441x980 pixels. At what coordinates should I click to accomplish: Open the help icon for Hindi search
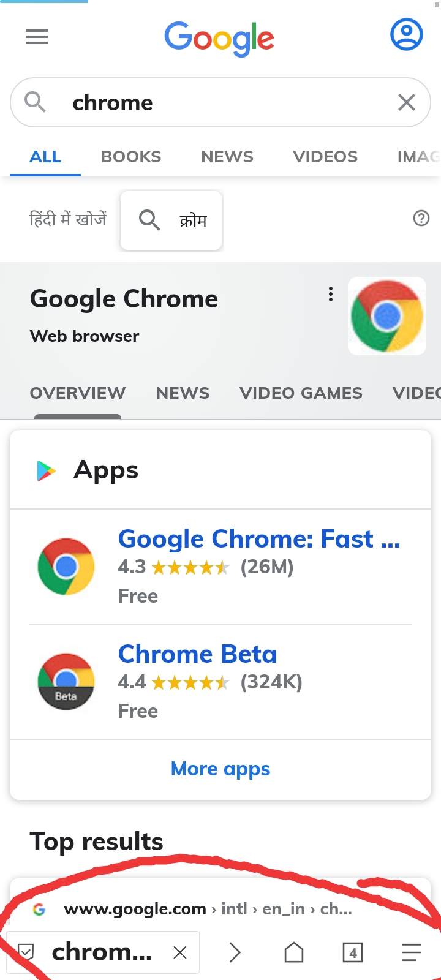421,218
